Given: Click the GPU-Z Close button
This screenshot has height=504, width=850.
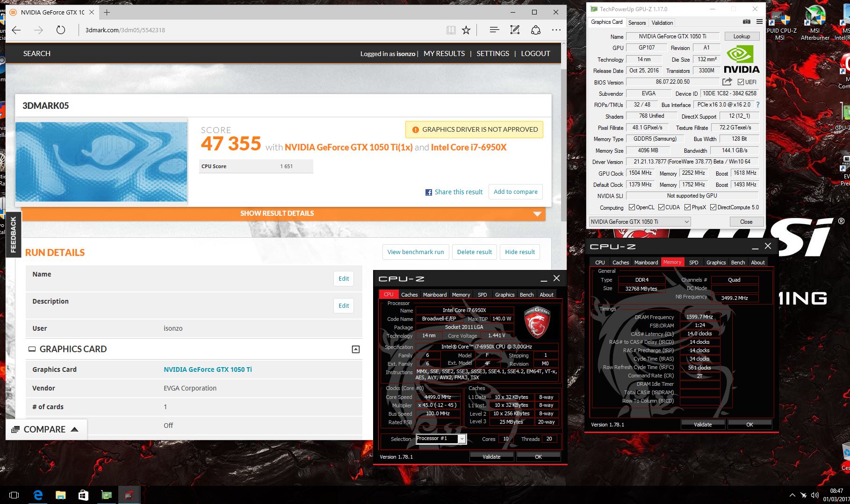Looking at the screenshot, I should tap(746, 222).
